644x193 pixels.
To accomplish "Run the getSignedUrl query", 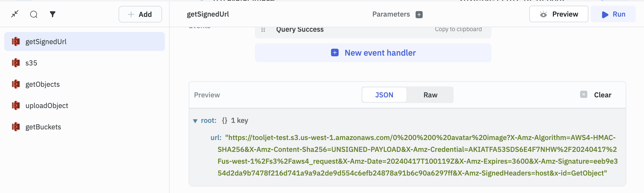I will point(613,14).
